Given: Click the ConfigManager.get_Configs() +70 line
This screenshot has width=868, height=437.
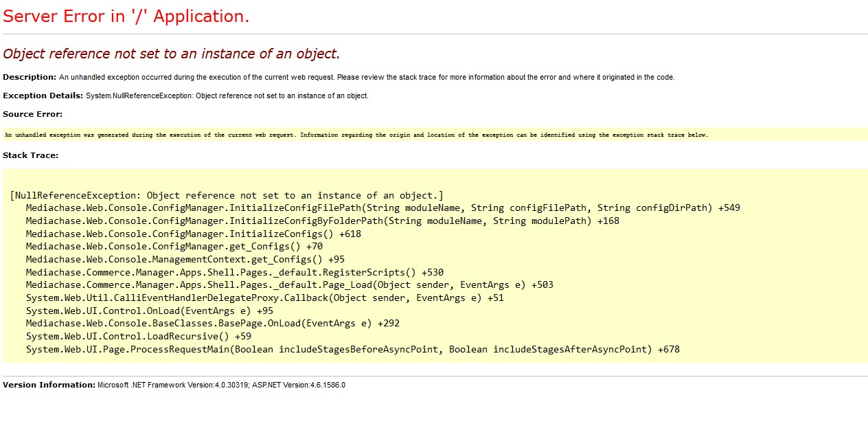Looking at the screenshot, I should coord(174,247).
